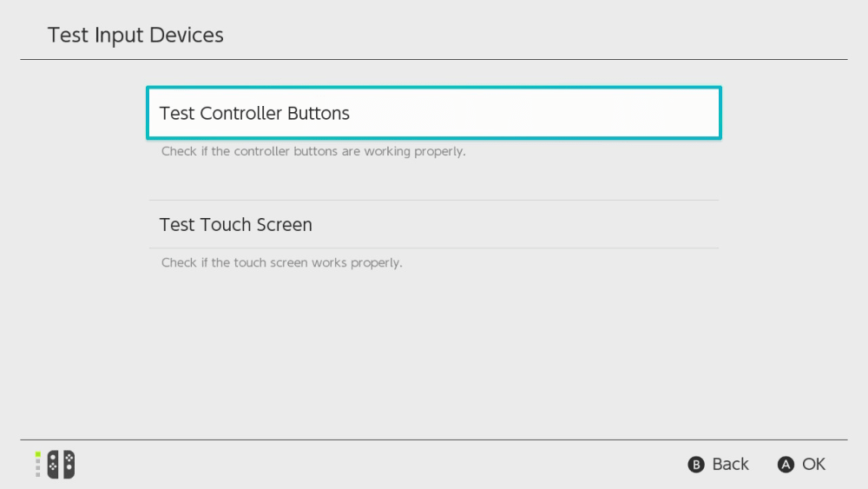
Task: Click the right Joy-Con half of the icon
Action: [x=68, y=464]
